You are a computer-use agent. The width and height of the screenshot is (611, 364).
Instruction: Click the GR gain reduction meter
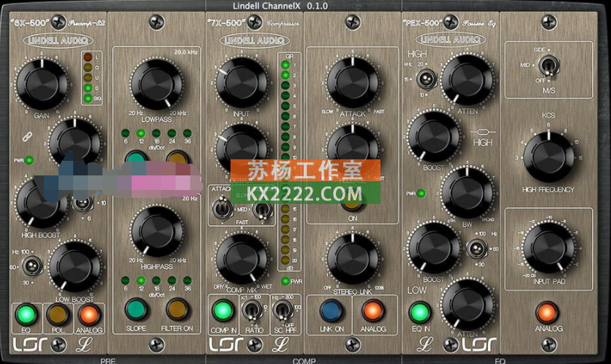(x=290, y=162)
